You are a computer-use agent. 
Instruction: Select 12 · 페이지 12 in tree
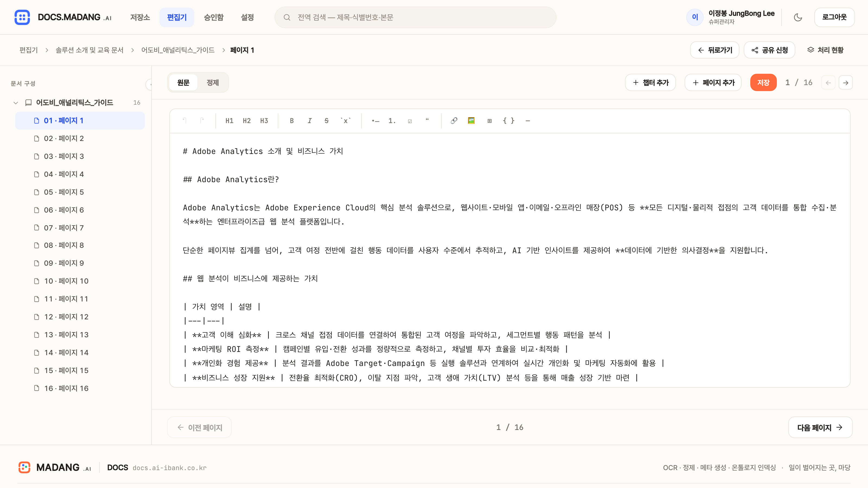[80, 317]
